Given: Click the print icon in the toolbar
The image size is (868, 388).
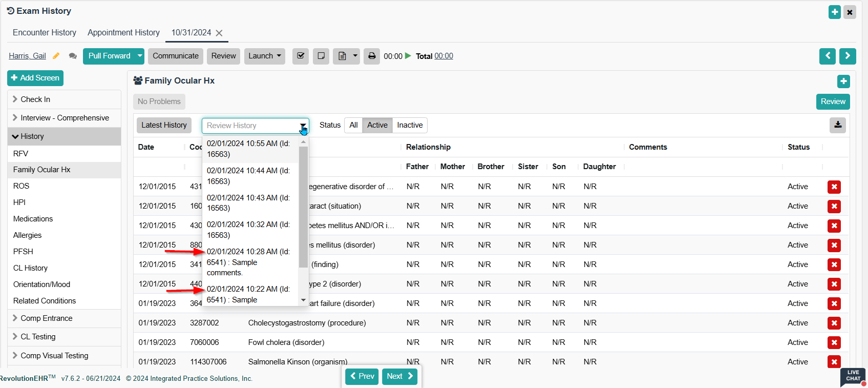Looking at the screenshot, I should pos(372,56).
